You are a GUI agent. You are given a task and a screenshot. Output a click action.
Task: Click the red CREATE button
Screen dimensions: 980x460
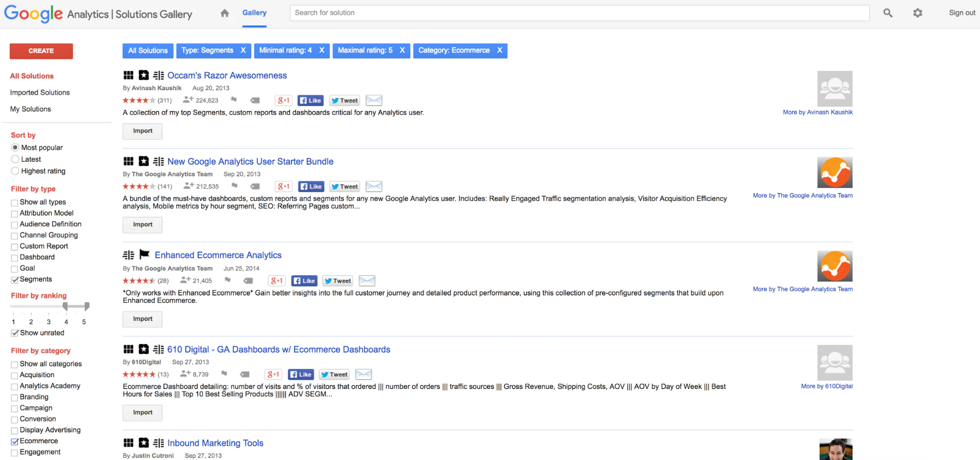41,51
